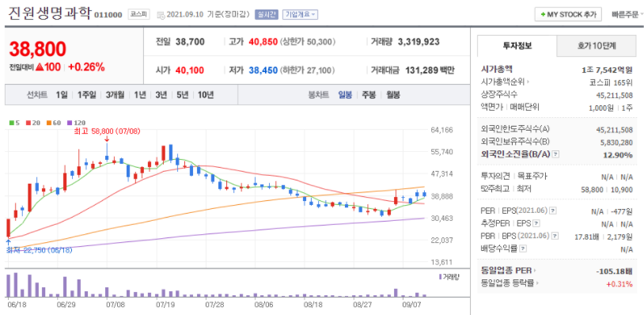Select the 주봉 candle chart
644x315 pixels.
click(x=369, y=95)
